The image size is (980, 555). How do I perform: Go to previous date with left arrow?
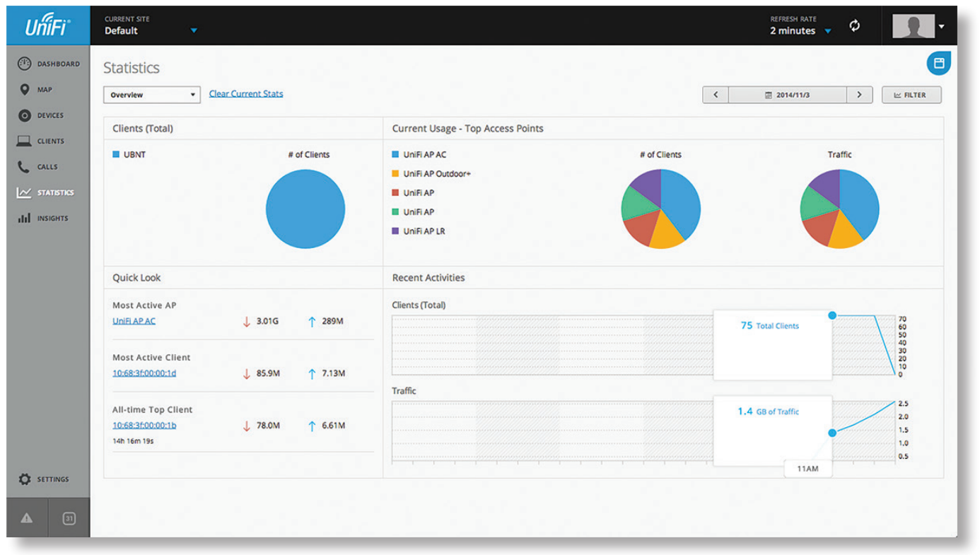(x=716, y=95)
